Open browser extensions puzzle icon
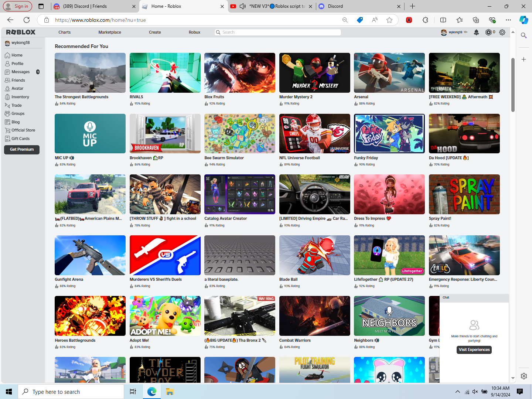532x399 pixels. [426, 20]
